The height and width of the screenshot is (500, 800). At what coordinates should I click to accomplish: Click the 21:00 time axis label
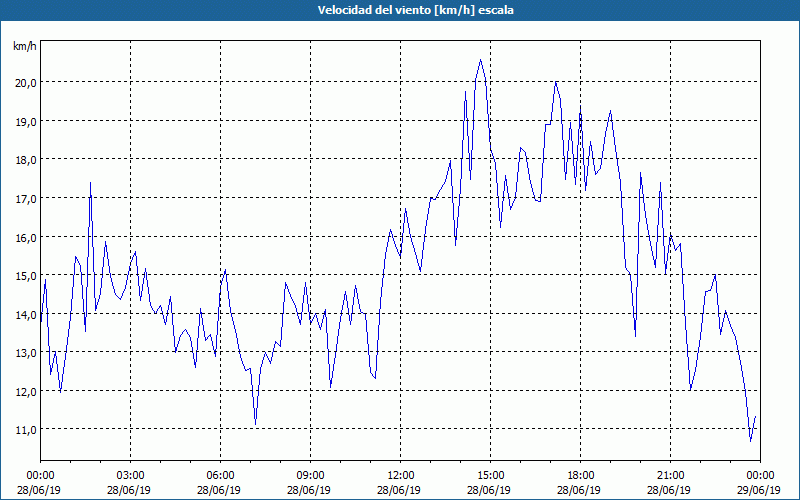pos(670,475)
